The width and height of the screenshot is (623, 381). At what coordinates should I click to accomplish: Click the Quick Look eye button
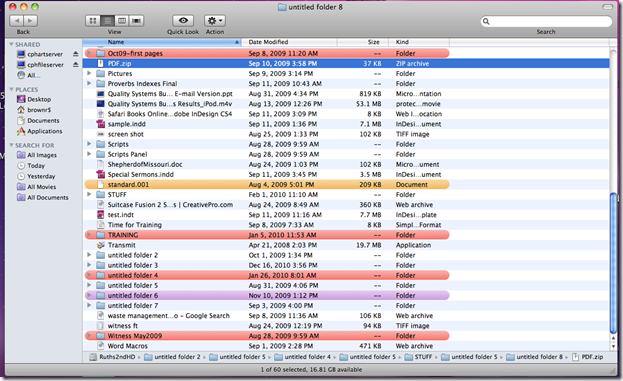(183, 21)
